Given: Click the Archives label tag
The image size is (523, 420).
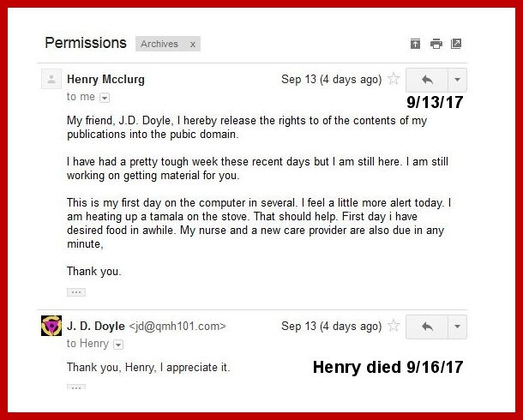Looking at the screenshot, I should [x=159, y=45].
